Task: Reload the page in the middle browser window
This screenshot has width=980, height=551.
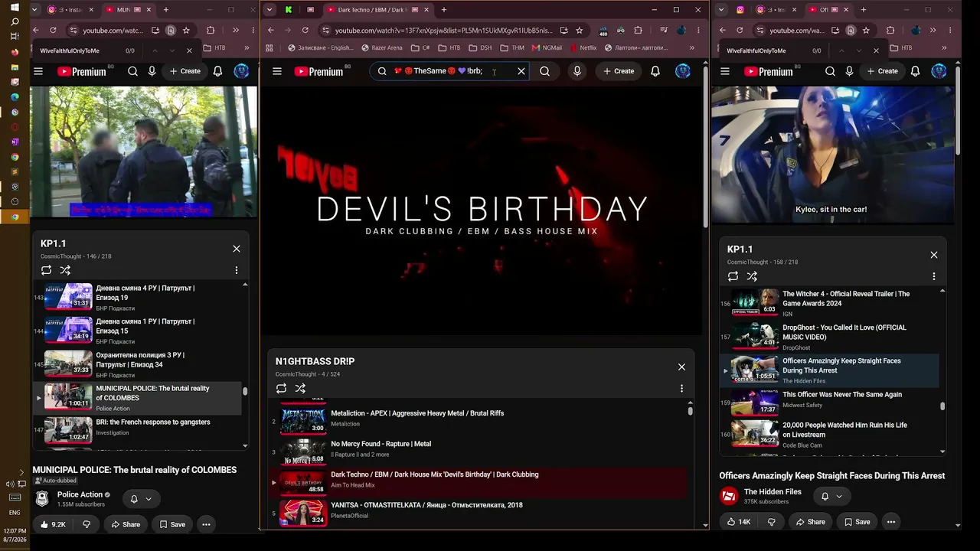Action: coord(305,31)
